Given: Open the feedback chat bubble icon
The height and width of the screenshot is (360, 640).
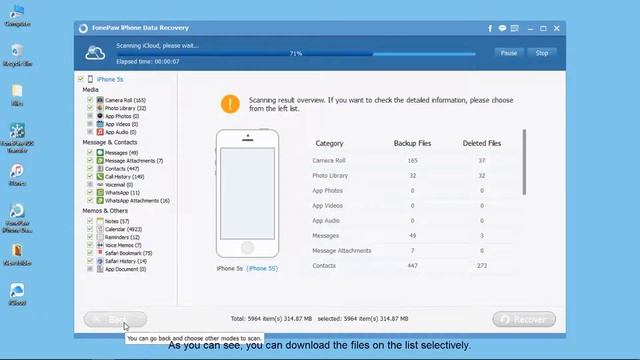Looking at the screenshot, I should [x=502, y=28].
